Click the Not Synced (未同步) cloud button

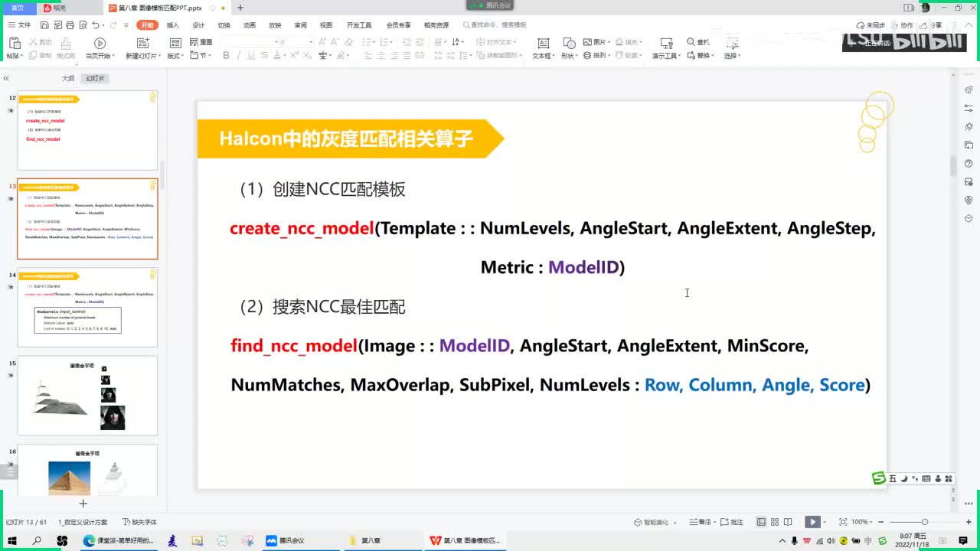pyautogui.click(x=871, y=25)
